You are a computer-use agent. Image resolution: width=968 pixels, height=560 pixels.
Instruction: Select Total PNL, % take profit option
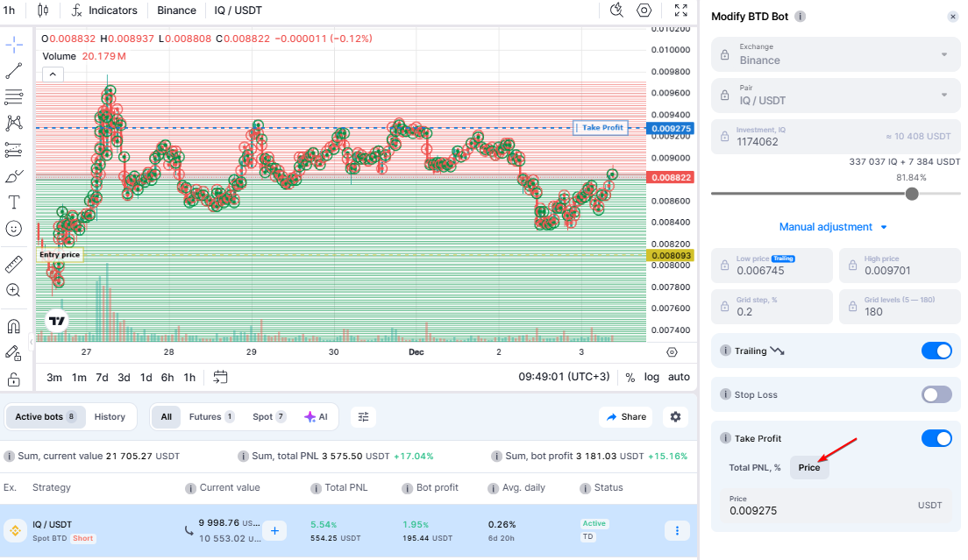click(754, 468)
